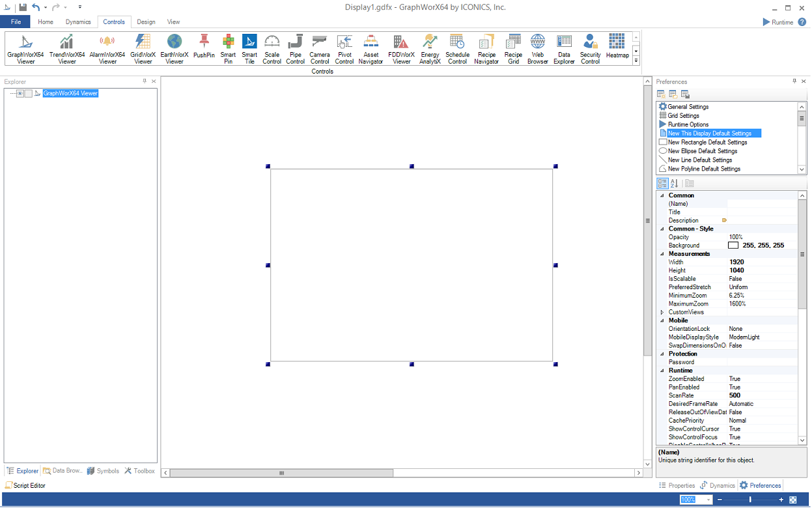Open the zoom percentage dropdown
The width and height of the screenshot is (812, 508).
click(x=708, y=500)
